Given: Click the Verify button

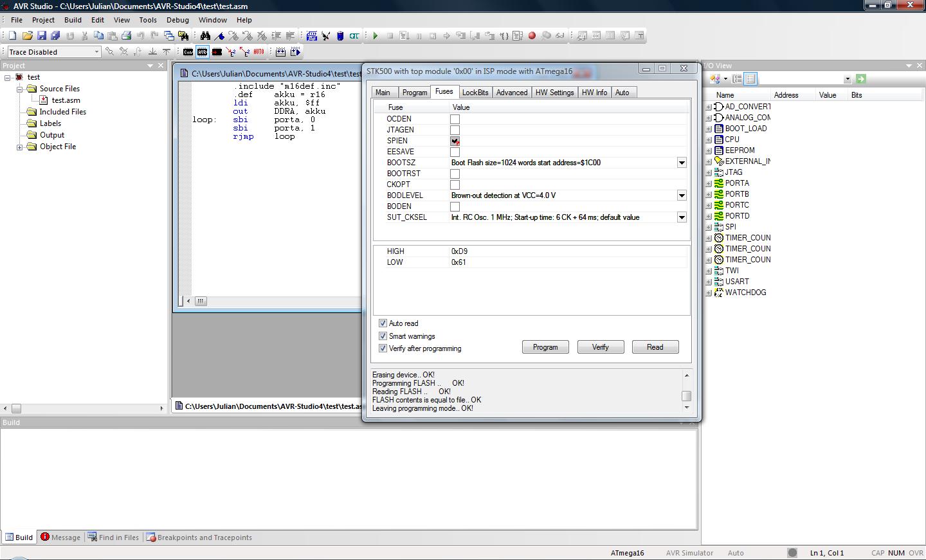Looking at the screenshot, I should [x=601, y=347].
